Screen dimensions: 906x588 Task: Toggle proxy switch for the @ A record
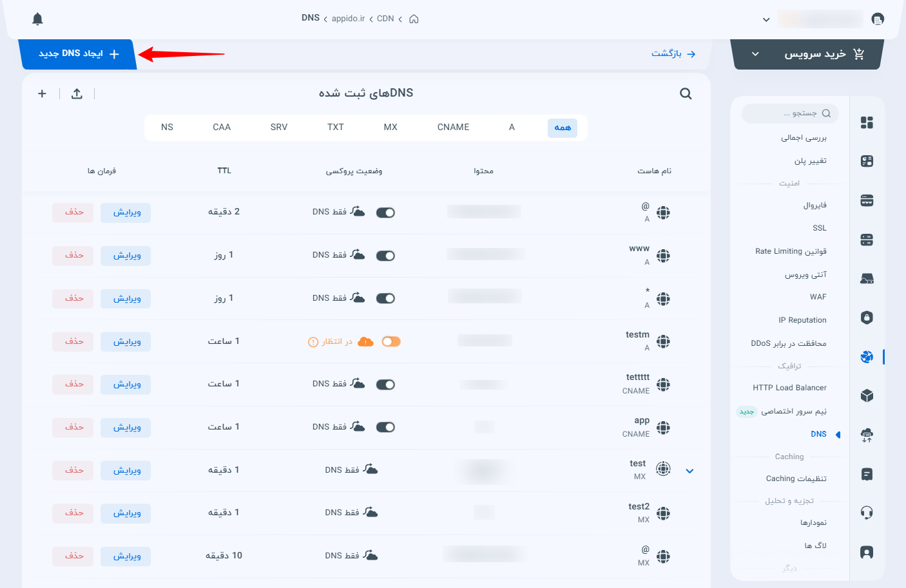385,213
